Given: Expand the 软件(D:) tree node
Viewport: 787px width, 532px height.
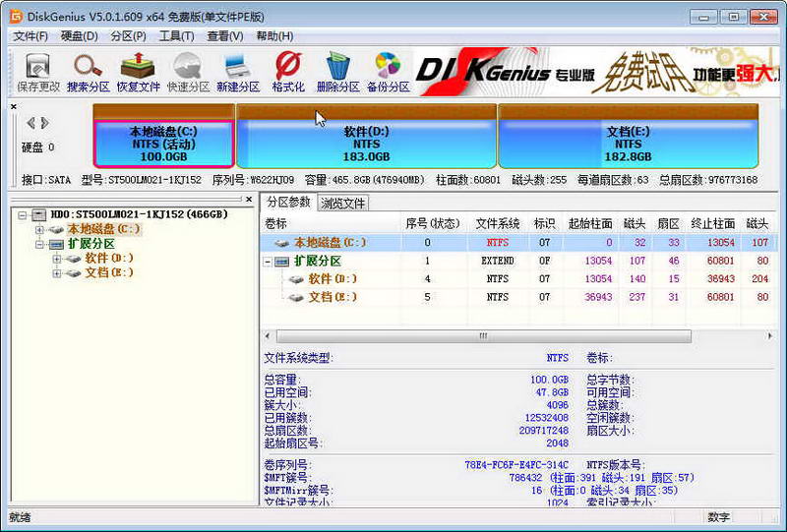Looking at the screenshot, I should coord(57,259).
